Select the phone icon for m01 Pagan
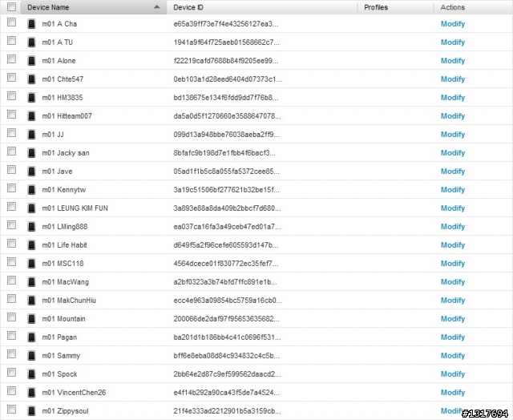 coord(31,337)
